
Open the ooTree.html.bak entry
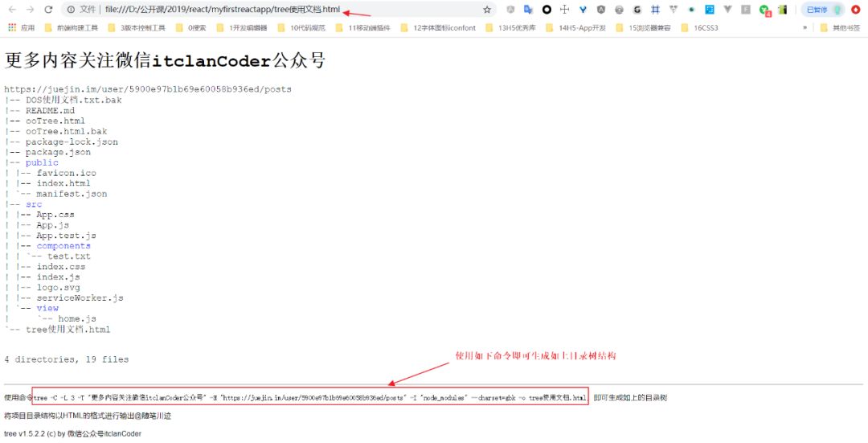coord(67,131)
